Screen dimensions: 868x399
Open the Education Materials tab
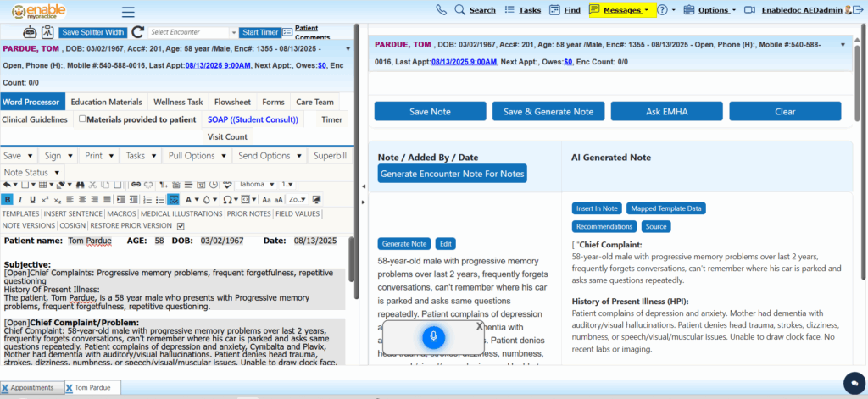tap(106, 102)
